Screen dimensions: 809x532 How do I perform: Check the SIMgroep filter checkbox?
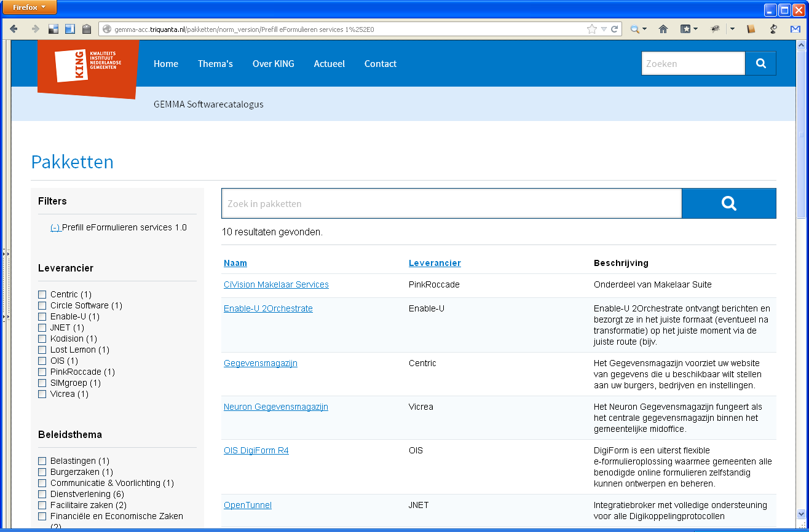point(42,383)
